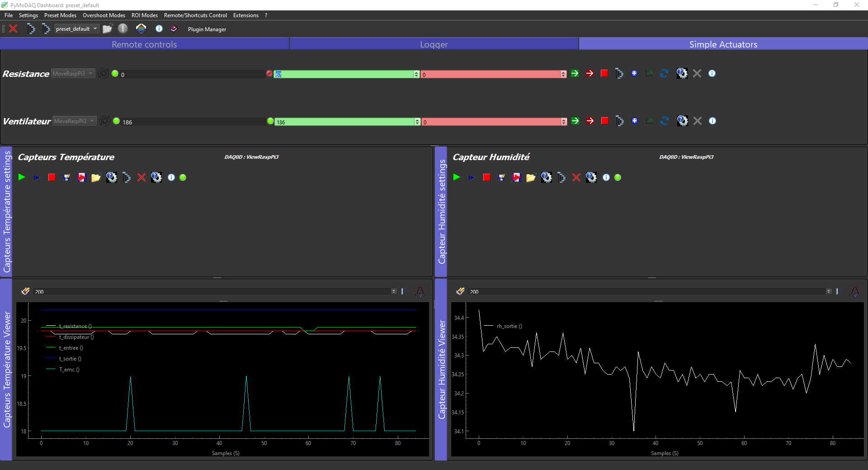Open Resistance settings gear icon
The width and height of the screenshot is (868, 470).
pyautogui.click(x=682, y=73)
